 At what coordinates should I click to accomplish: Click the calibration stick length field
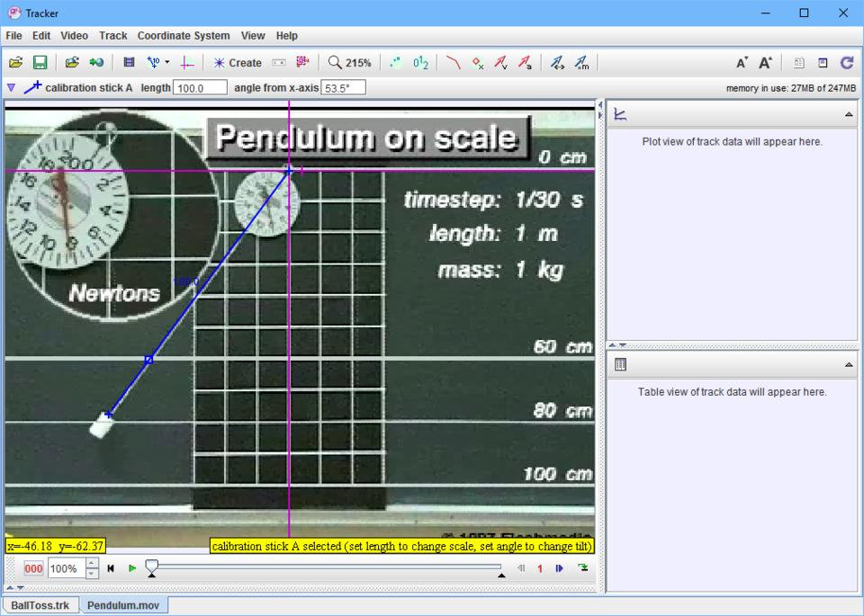click(x=200, y=88)
